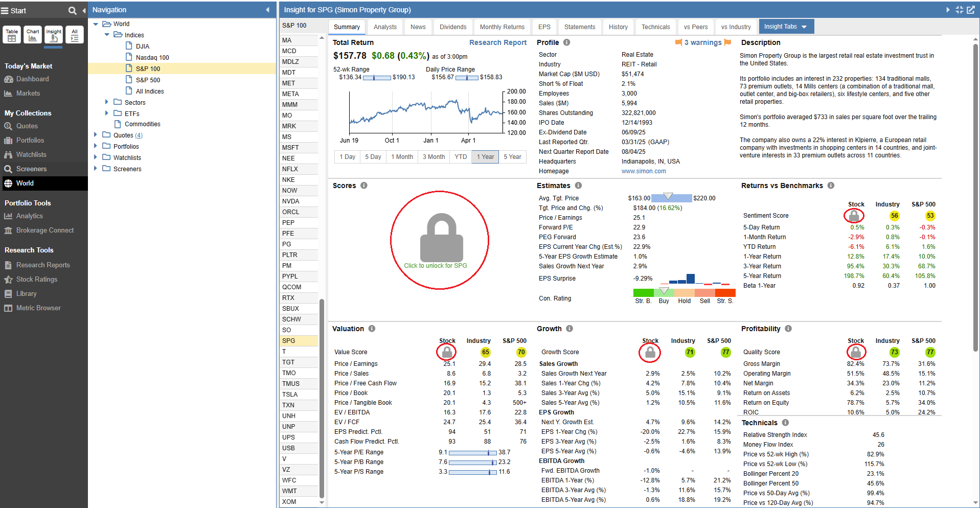Collapse the Navigation panel with the arrow

pos(267,10)
